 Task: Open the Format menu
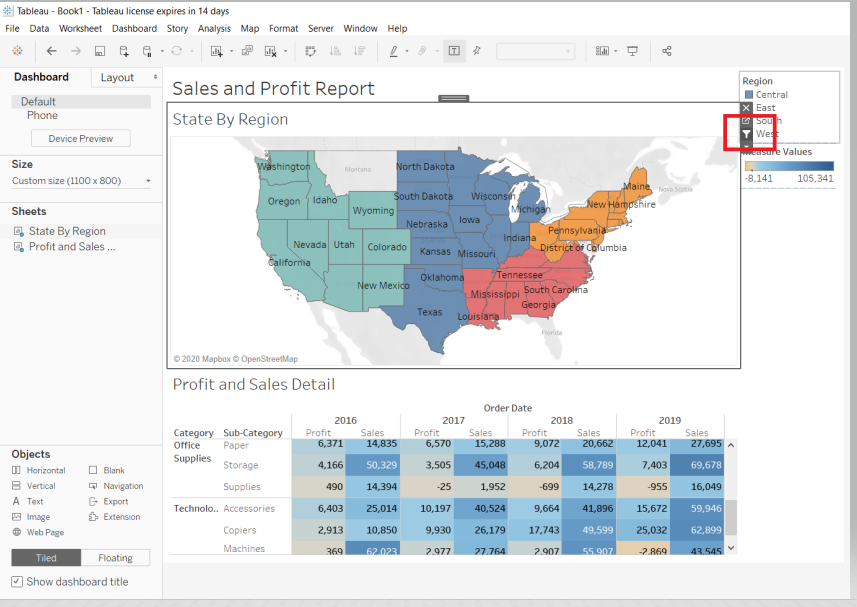coord(284,28)
